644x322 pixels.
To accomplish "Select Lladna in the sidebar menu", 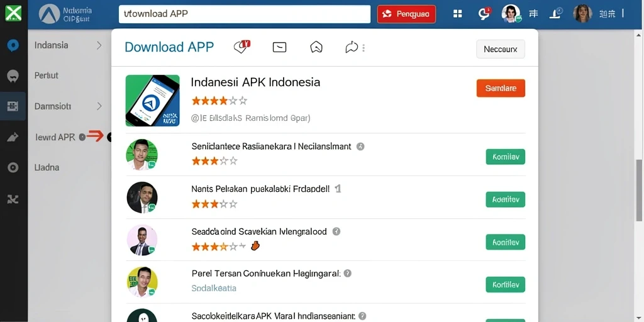I will pos(47,167).
